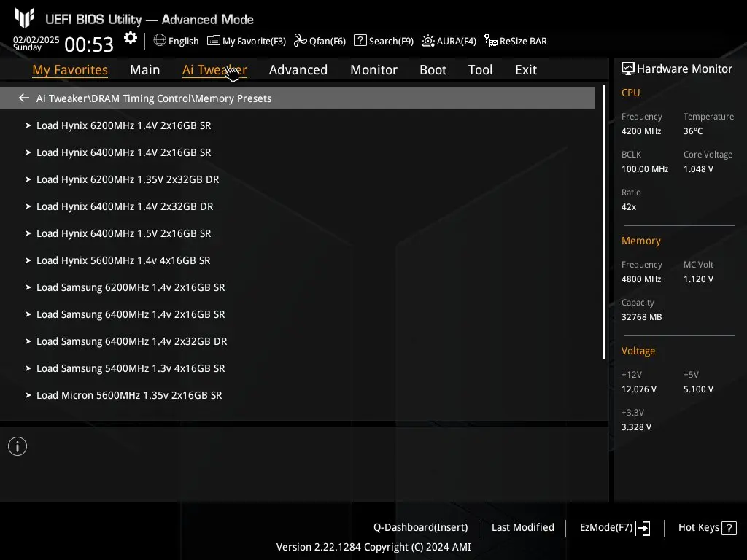Screen dimensions: 747x560
Task: Open Q-Dashboard(Insert)
Action: coord(421,528)
